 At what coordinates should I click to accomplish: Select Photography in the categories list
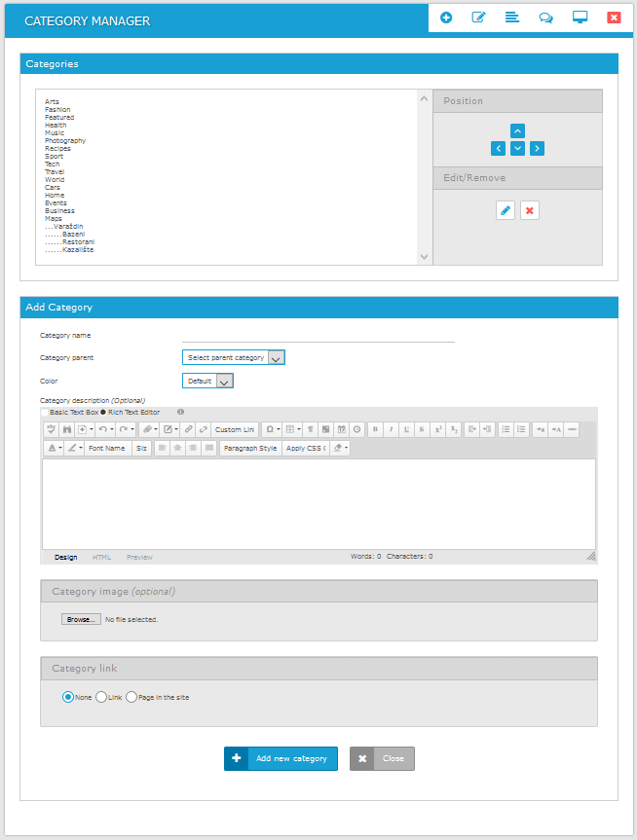pyautogui.click(x=65, y=141)
